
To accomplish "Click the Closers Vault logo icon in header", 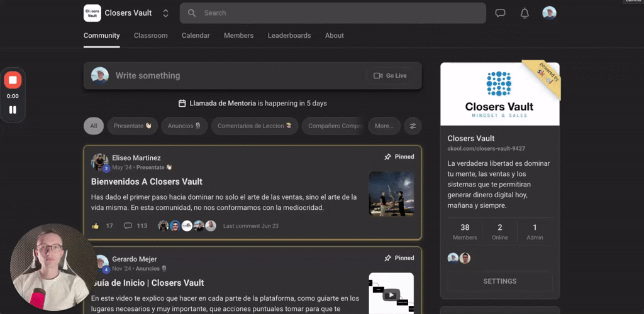I will 92,13.
